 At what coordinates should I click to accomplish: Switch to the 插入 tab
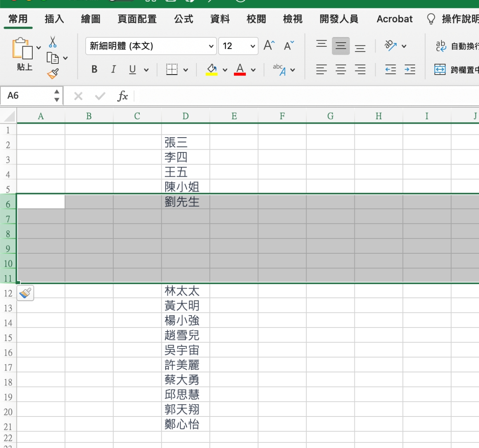pyautogui.click(x=54, y=19)
